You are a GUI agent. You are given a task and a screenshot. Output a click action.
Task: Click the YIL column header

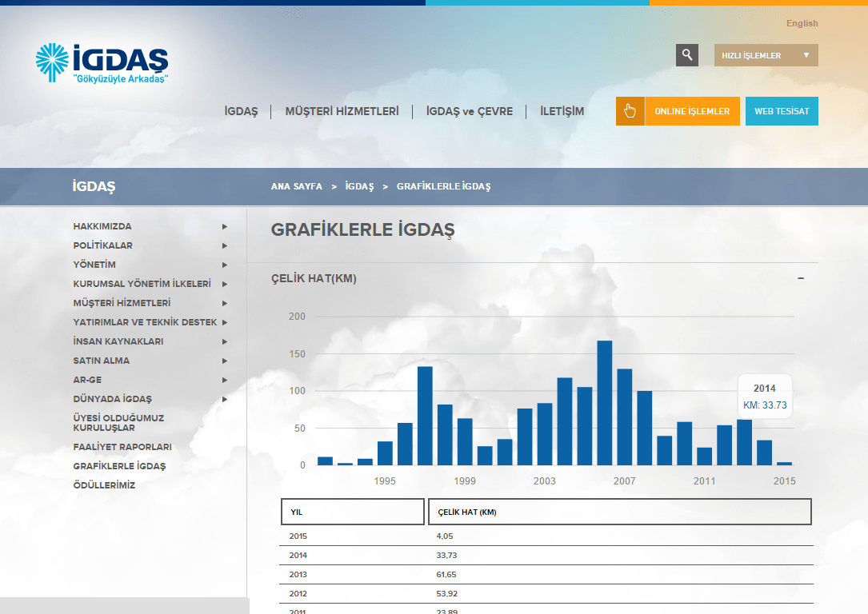tap(353, 512)
